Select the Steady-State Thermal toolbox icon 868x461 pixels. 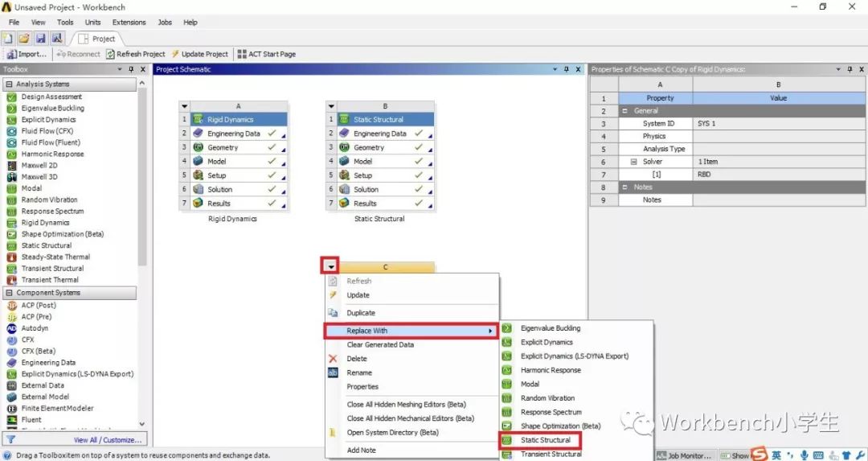coord(11,257)
